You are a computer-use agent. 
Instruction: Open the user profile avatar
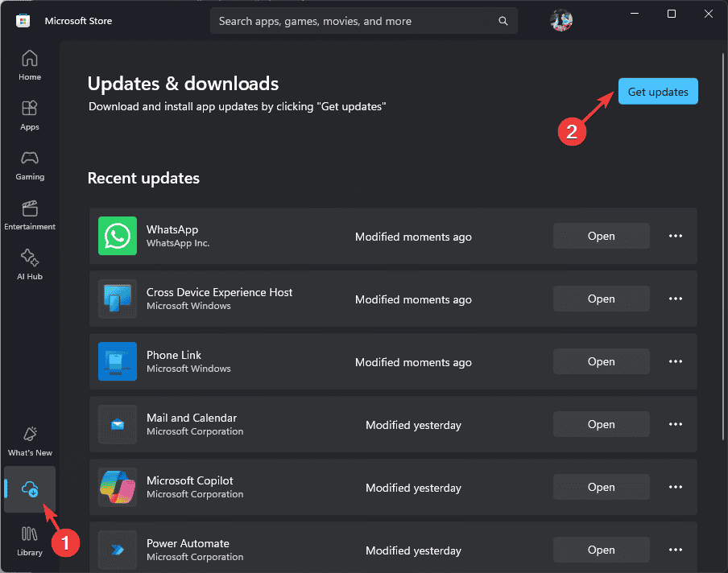point(560,20)
